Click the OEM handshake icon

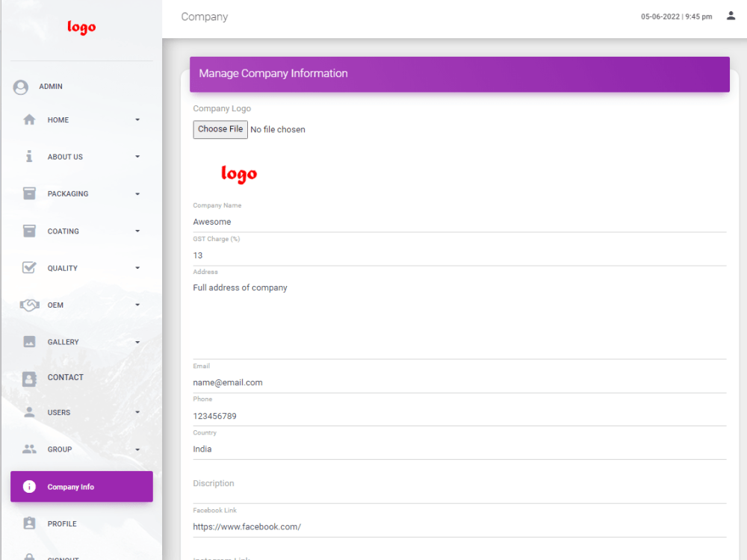tap(30, 305)
